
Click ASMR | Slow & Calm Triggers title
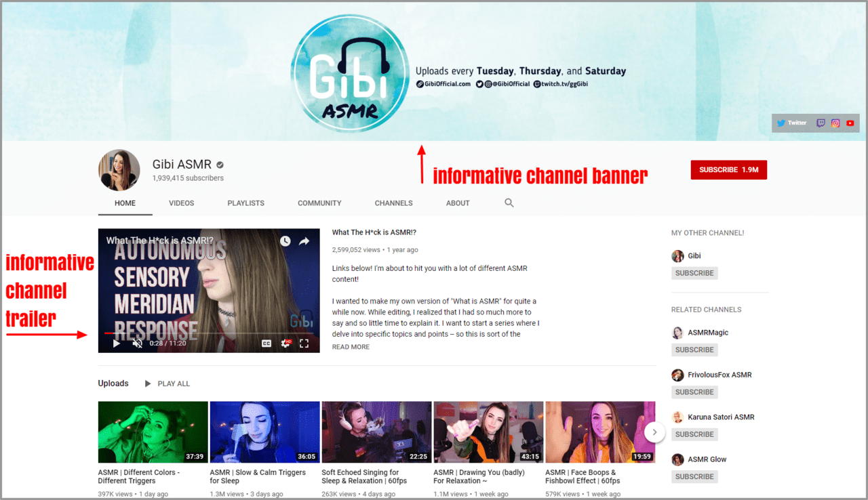click(x=258, y=476)
